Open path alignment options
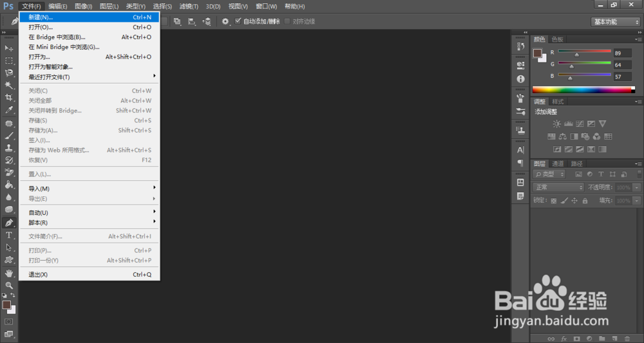 pyautogui.click(x=191, y=21)
